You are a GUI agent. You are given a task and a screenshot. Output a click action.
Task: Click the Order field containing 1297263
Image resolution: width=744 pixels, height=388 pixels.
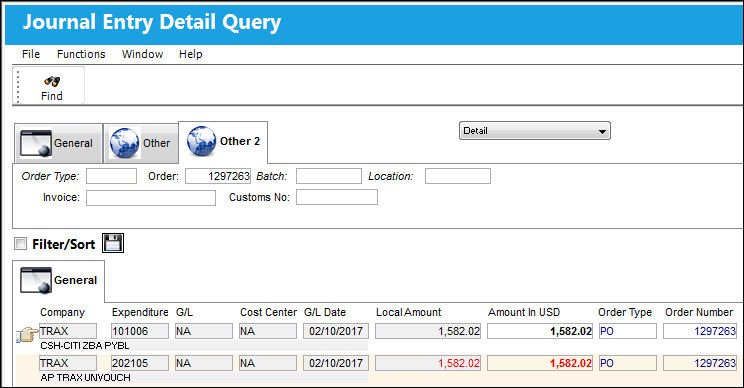coord(218,176)
